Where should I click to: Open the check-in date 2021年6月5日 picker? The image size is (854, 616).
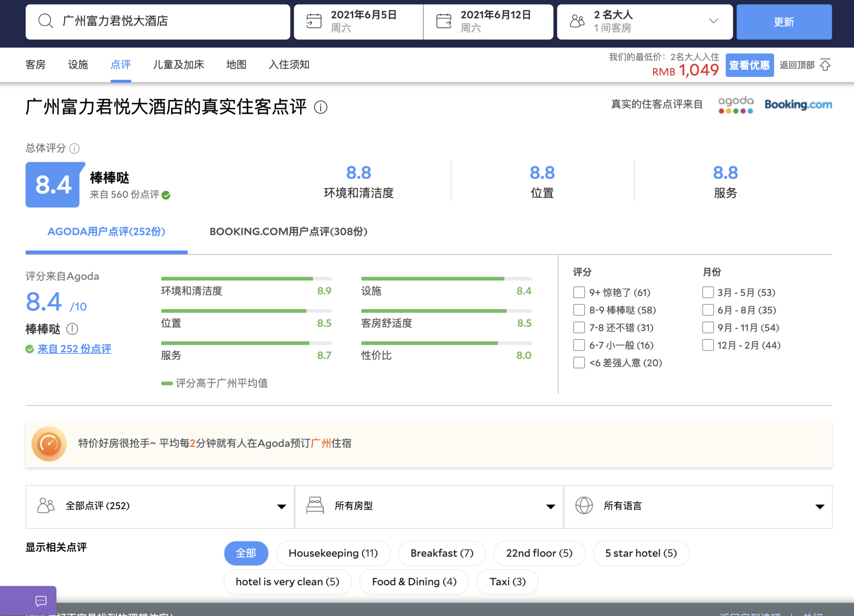[x=359, y=22]
